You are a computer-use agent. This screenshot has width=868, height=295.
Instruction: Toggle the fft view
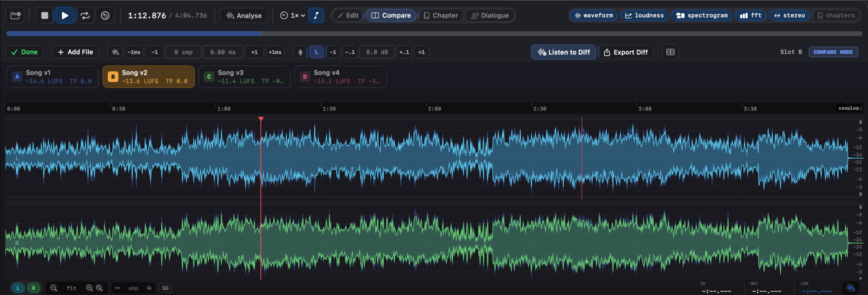coord(750,15)
